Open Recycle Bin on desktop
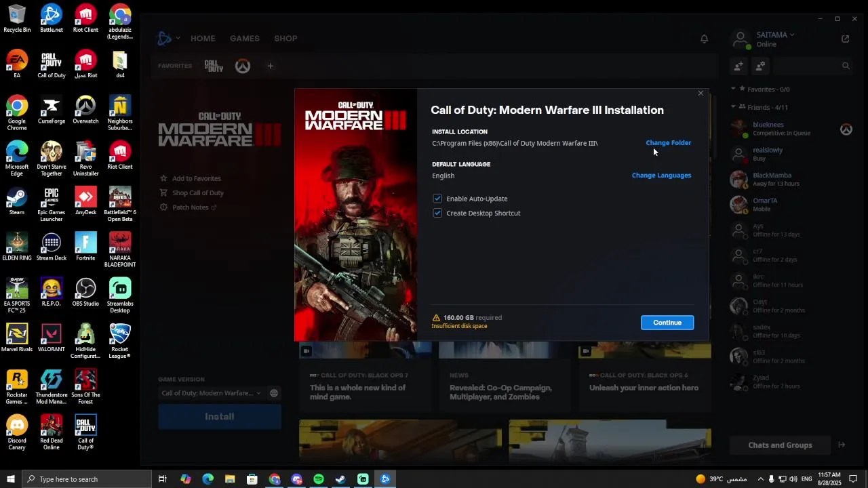This screenshot has height=488, width=868. point(17,18)
